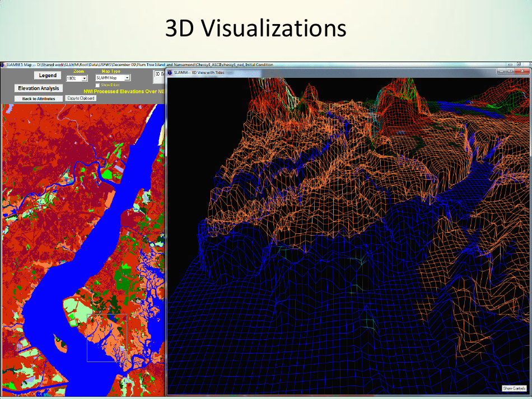The height and width of the screenshot is (399, 532).
Task: Click the slide title 3D Visualizations
Action: tap(255, 29)
